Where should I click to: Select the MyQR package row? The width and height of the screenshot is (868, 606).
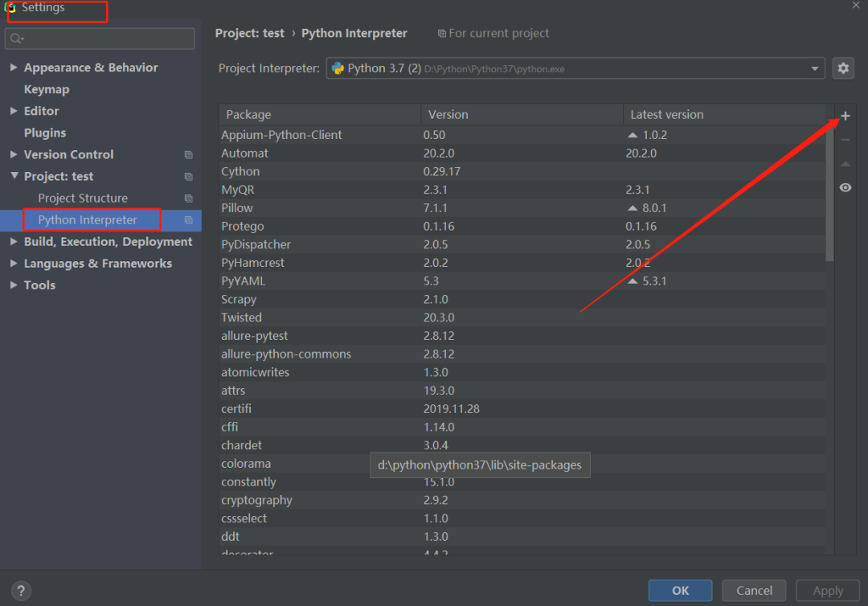tap(522, 190)
